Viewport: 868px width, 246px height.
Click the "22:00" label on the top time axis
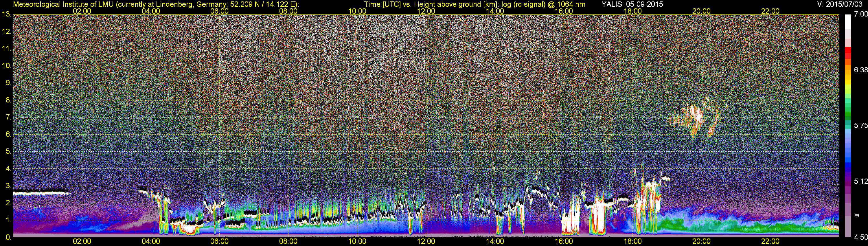(x=770, y=11)
